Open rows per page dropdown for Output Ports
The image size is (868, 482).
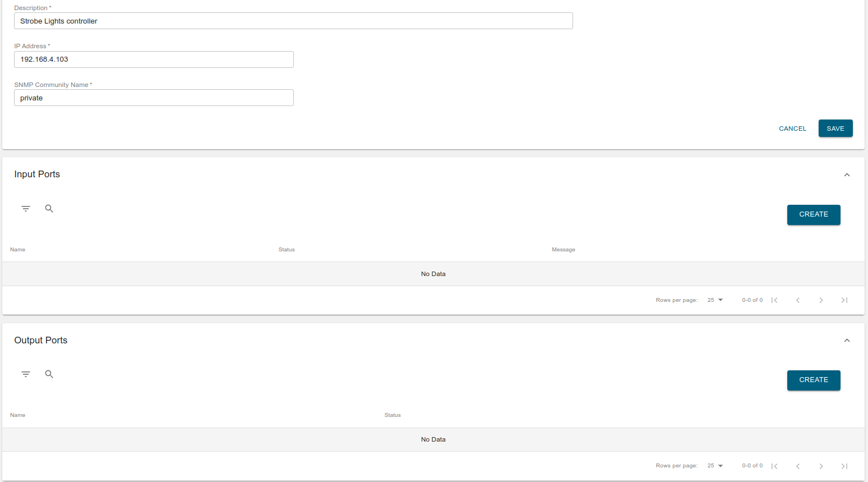714,465
